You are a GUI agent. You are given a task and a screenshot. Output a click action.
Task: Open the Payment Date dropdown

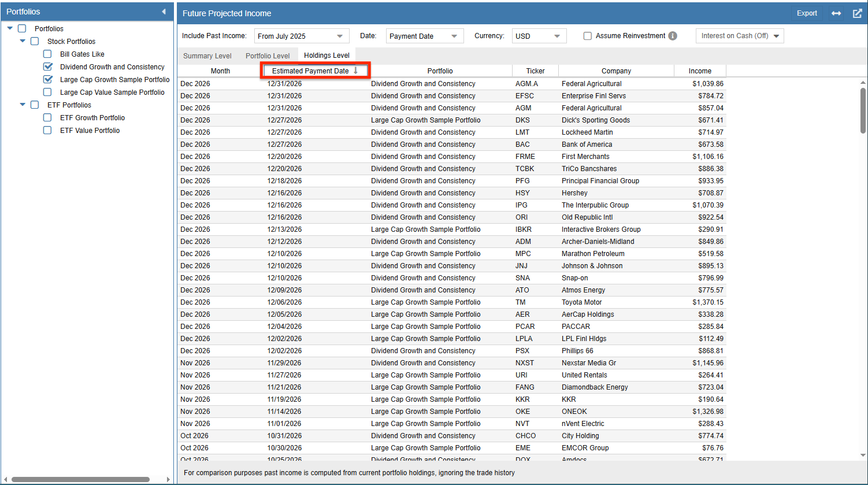tap(425, 36)
